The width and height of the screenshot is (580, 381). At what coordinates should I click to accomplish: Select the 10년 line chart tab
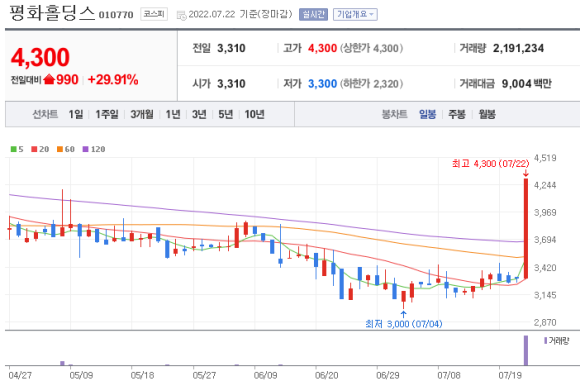254,114
